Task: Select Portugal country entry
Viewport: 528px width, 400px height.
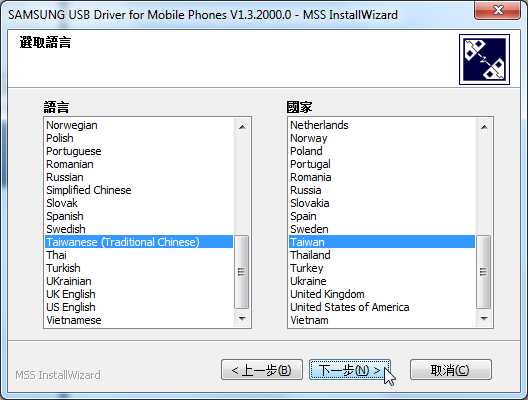Action: (382, 164)
